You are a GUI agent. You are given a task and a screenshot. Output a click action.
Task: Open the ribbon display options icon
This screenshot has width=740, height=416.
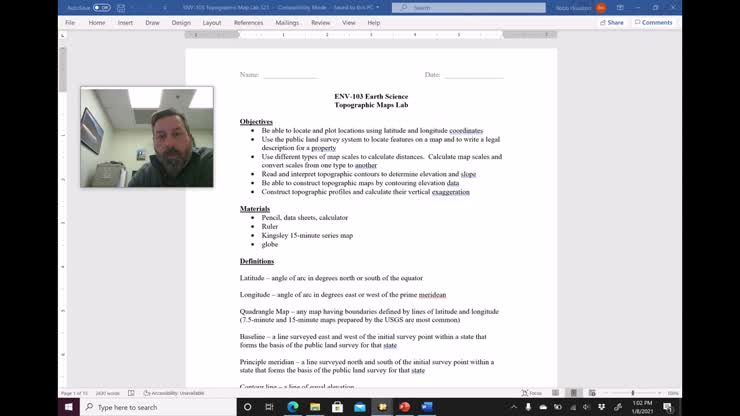tap(620, 8)
